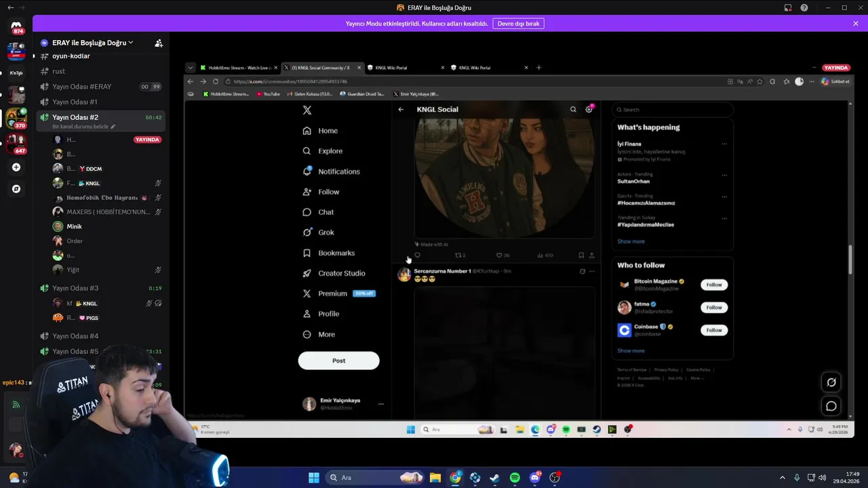This screenshot has height=488, width=868.
Task: Follow Bitcoin Magazine
Action: pyautogui.click(x=714, y=285)
